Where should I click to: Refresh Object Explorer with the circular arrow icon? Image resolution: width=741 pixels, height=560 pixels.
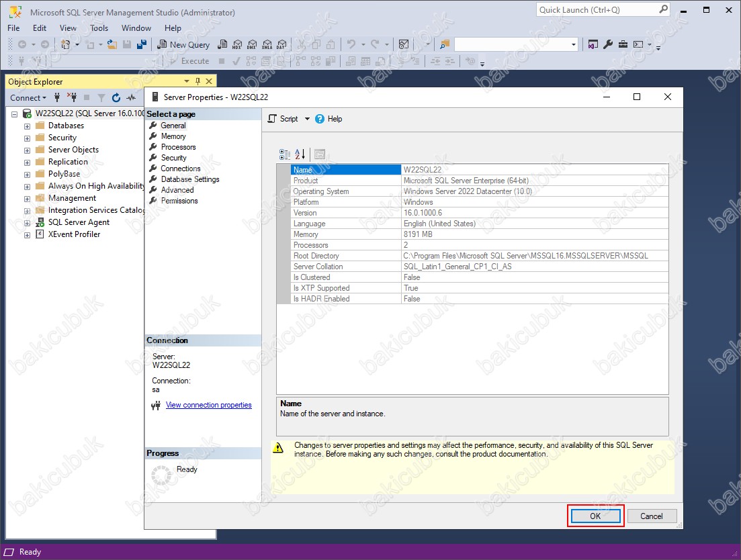[116, 97]
